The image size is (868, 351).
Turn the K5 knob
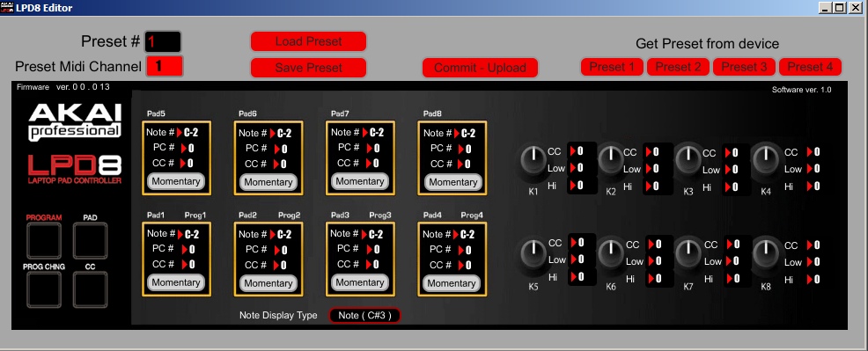pyautogui.click(x=533, y=253)
